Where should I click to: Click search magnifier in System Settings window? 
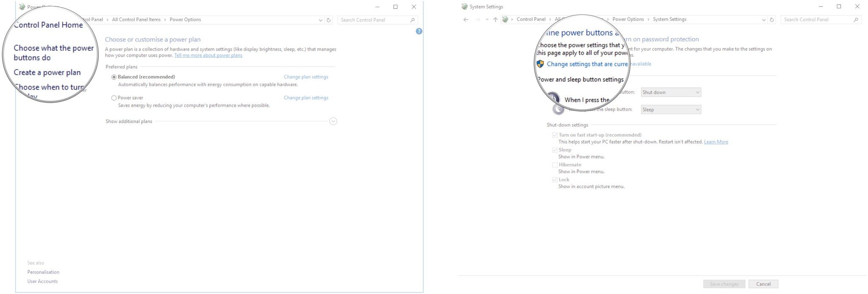[856, 20]
